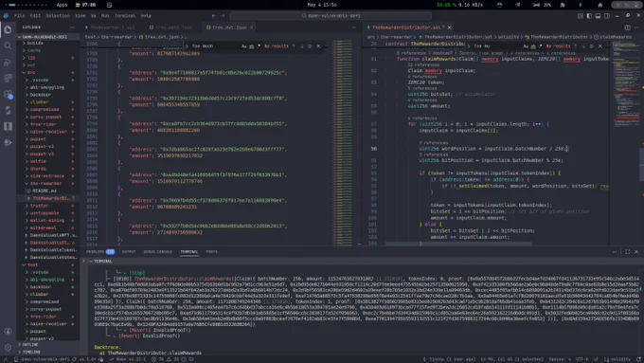Screen dimensions: 644x363
Task: Switch to the DEBUG CONSOLE tab
Action: coord(158,251)
